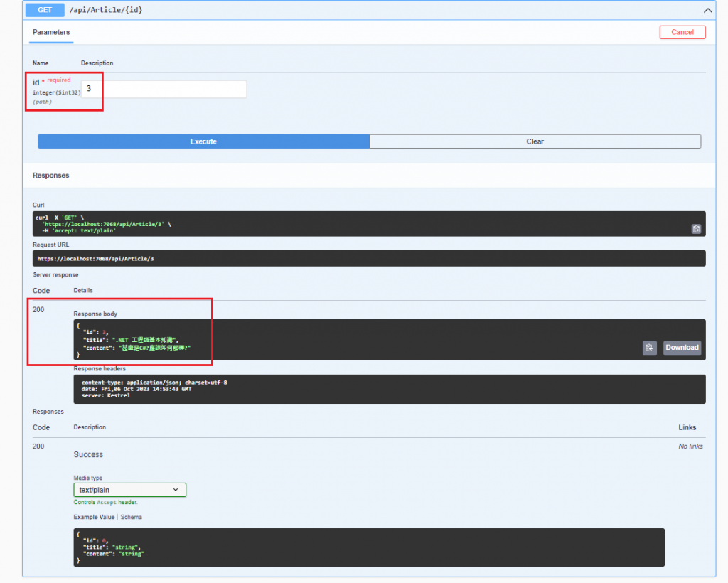Click the server response 200 code
Viewport: 728px width, 583px height.
point(38,309)
